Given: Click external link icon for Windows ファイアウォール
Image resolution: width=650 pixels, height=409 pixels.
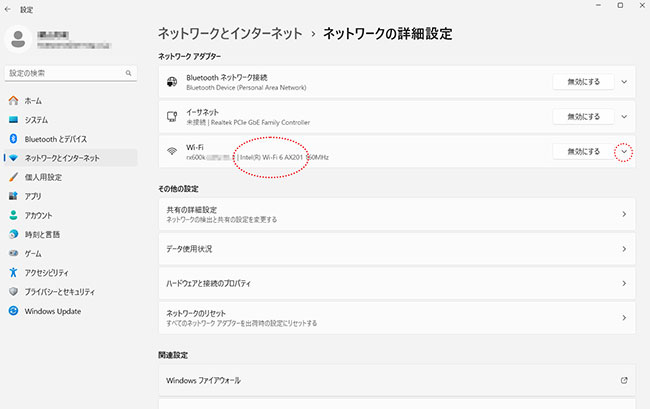Looking at the screenshot, I should point(624,380).
